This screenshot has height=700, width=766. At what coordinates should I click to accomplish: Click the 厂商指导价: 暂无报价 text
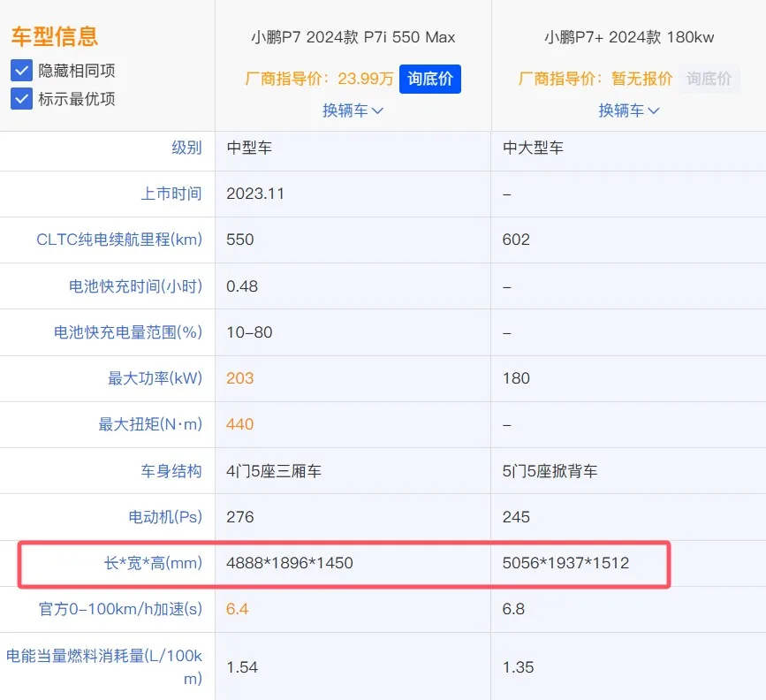click(595, 79)
